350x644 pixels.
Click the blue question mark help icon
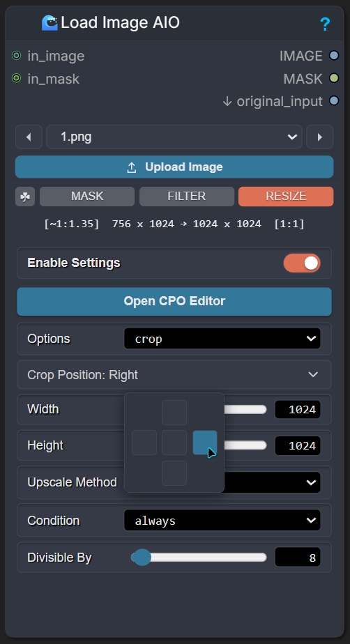(x=324, y=24)
